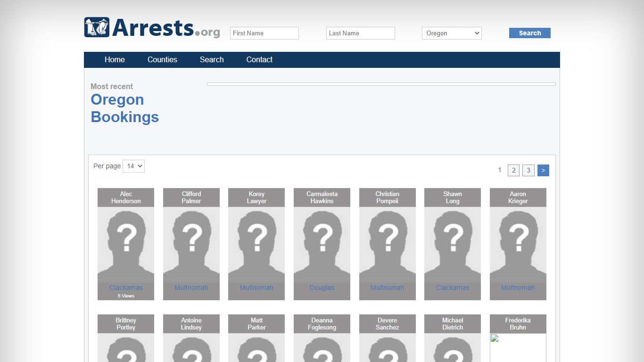Click the next page arrow button
644x362 pixels.
click(543, 170)
